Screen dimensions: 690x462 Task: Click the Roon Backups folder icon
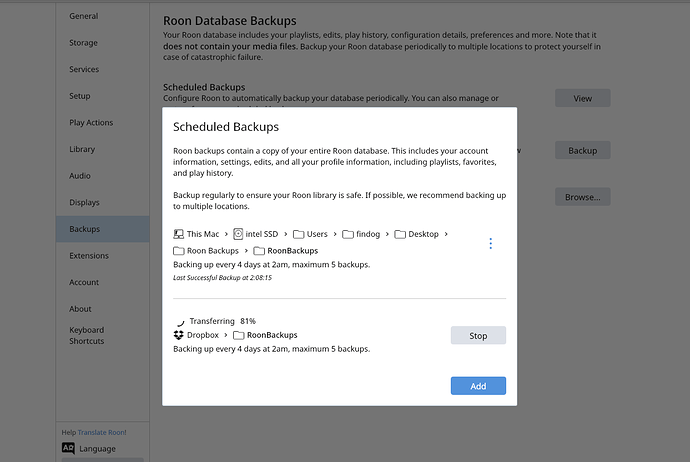pyautogui.click(x=179, y=251)
